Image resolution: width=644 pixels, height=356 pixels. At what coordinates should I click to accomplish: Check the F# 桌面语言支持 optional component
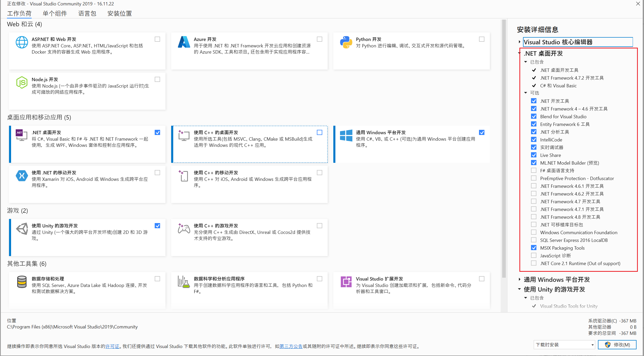534,170
